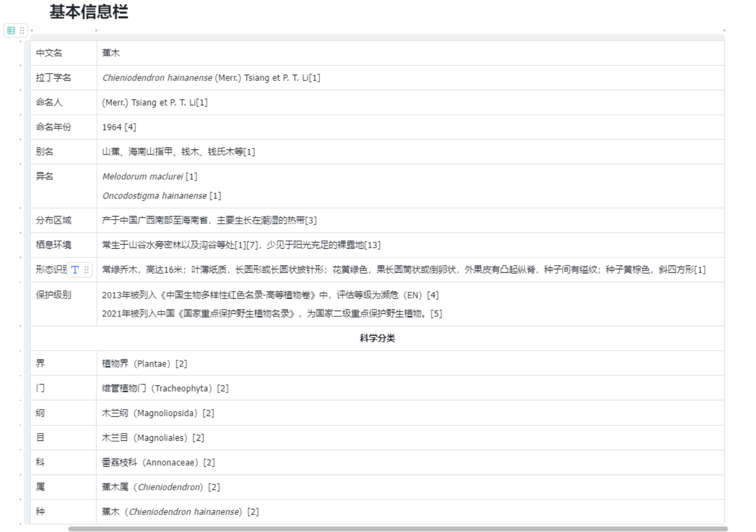Click the 界 label cell
Viewport: 756px width, 532px height.
[x=64, y=363]
